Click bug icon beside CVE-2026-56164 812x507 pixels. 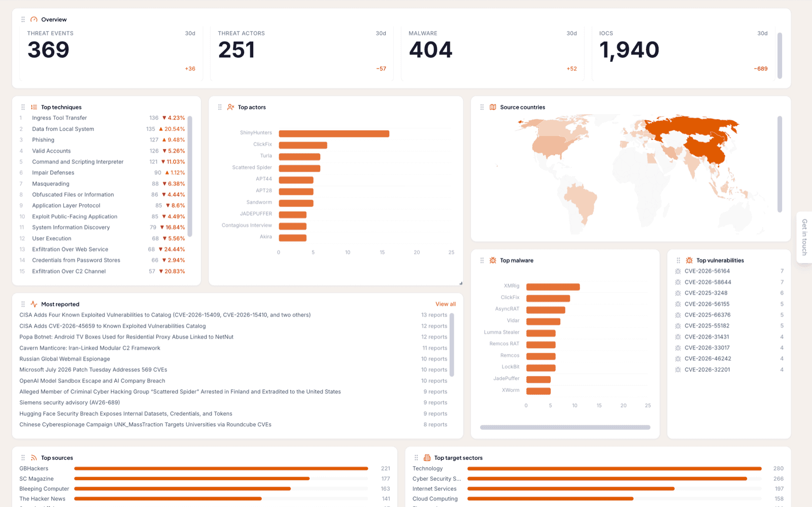678,271
